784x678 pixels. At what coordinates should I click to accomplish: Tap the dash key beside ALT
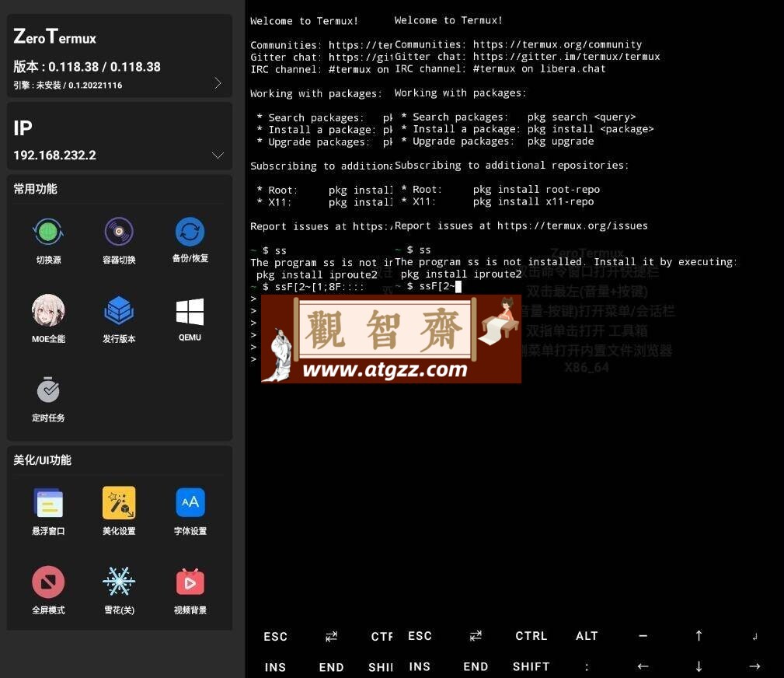[643, 636]
